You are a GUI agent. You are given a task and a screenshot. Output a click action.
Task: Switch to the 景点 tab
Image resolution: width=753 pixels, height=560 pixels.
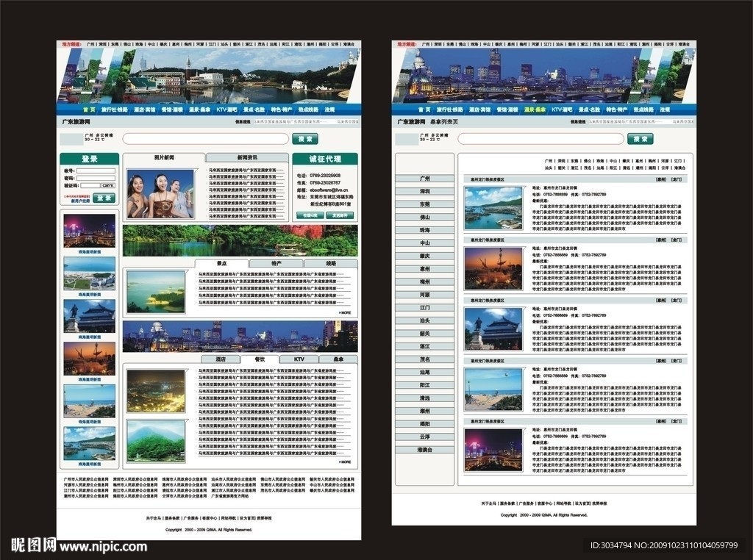222,263
